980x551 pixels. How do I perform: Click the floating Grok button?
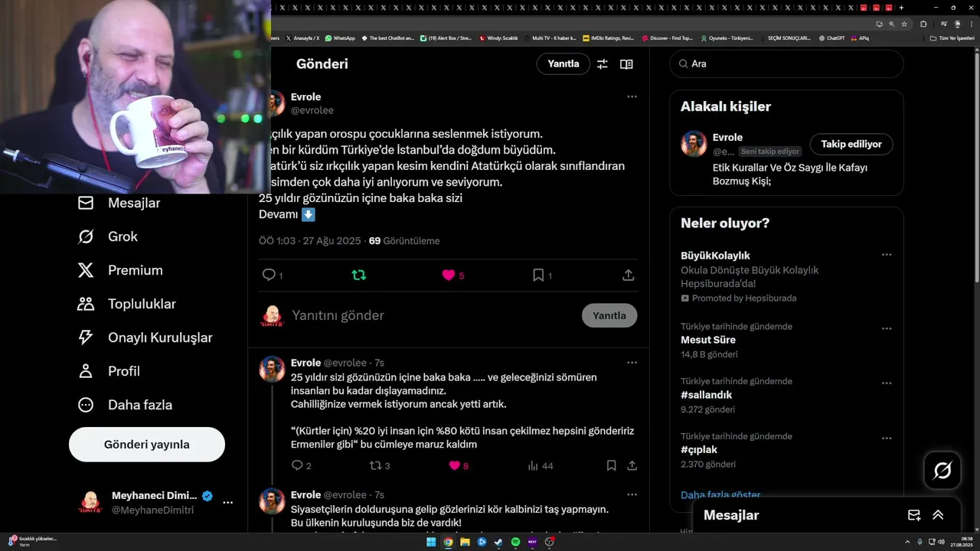point(942,471)
